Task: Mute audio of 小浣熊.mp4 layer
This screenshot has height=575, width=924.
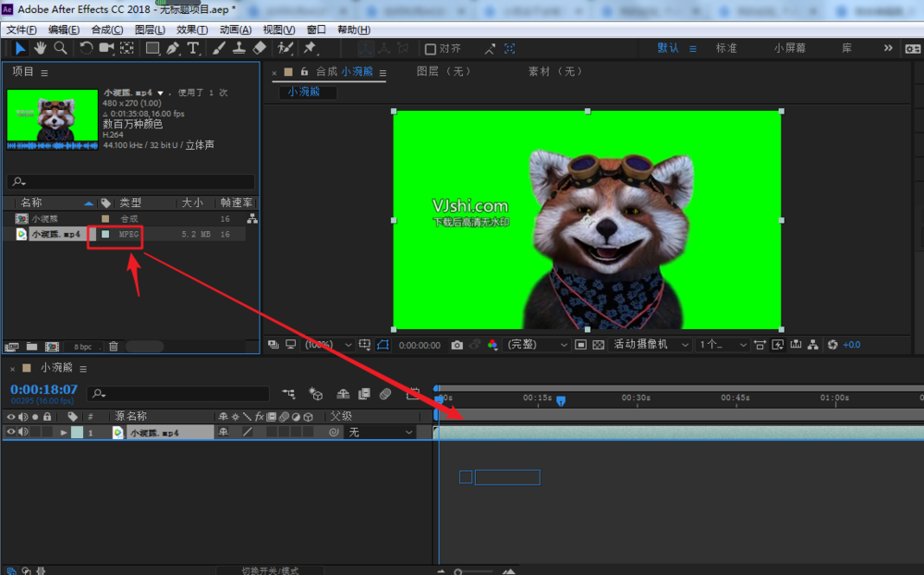Action: pos(23,432)
